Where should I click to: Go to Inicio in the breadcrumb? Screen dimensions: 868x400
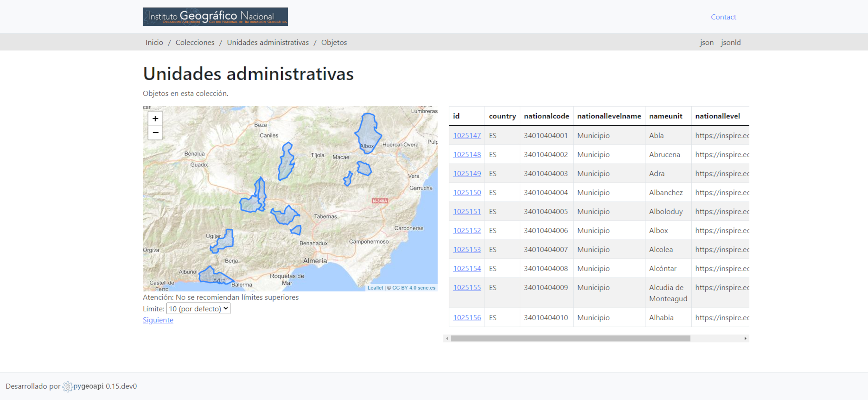click(154, 42)
